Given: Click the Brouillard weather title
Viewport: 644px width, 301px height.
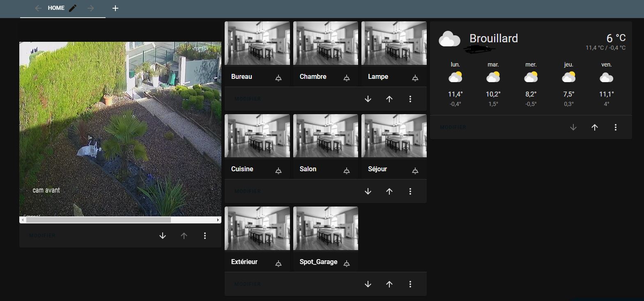Looking at the screenshot, I should tap(494, 39).
